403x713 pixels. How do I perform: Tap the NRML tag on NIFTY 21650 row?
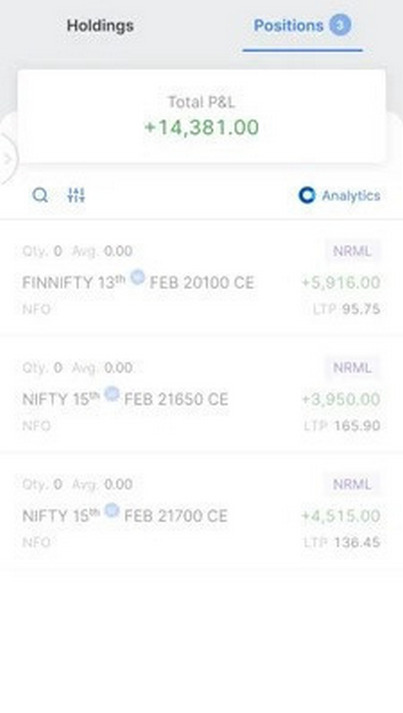(353, 367)
